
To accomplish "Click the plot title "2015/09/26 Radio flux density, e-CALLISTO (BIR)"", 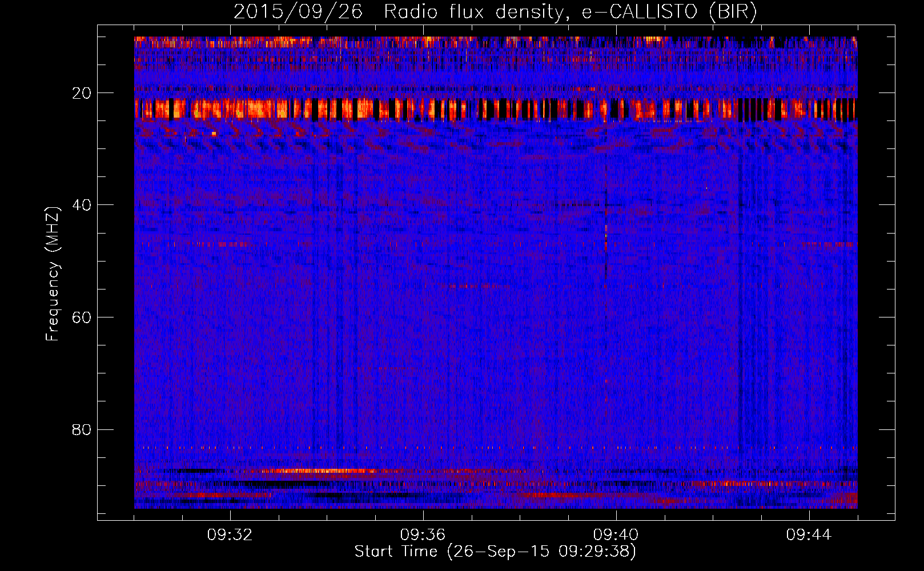I will (x=495, y=11).
